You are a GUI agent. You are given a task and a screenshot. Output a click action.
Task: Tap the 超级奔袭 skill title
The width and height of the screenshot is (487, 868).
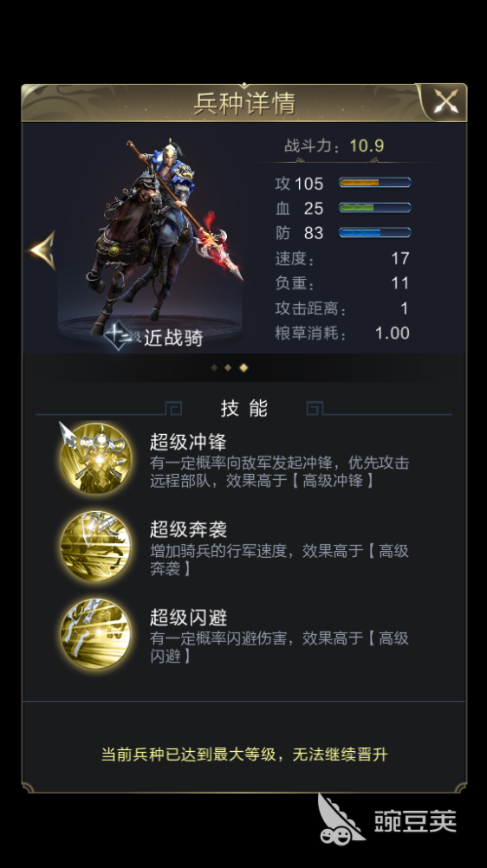pyautogui.click(x=188, y=530)
